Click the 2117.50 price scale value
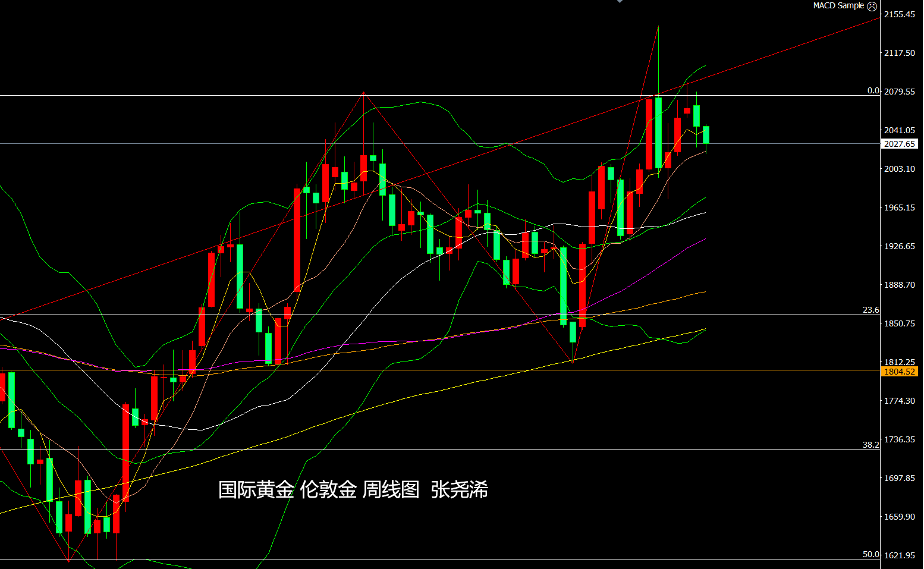The width and height of the screenshot is (924, 569). click(900, 53)
